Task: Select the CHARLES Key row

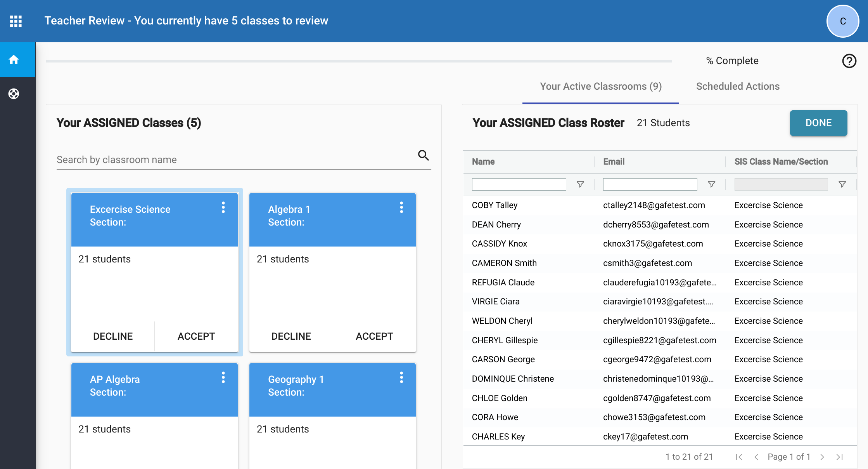Action: 659,437
